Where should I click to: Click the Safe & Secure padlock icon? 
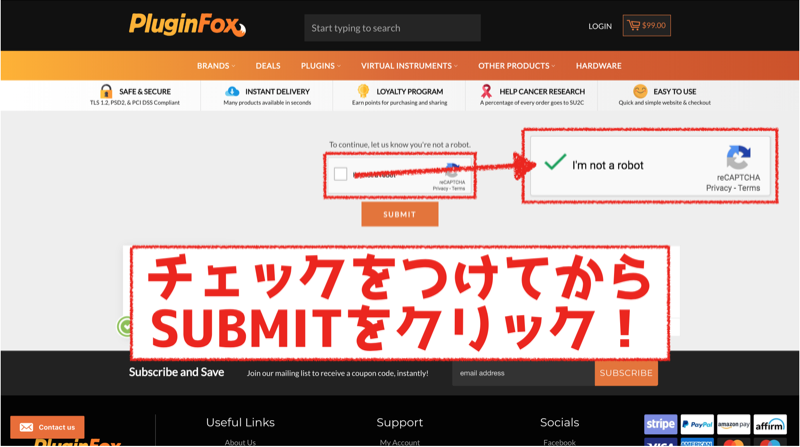tap(106, 91)
